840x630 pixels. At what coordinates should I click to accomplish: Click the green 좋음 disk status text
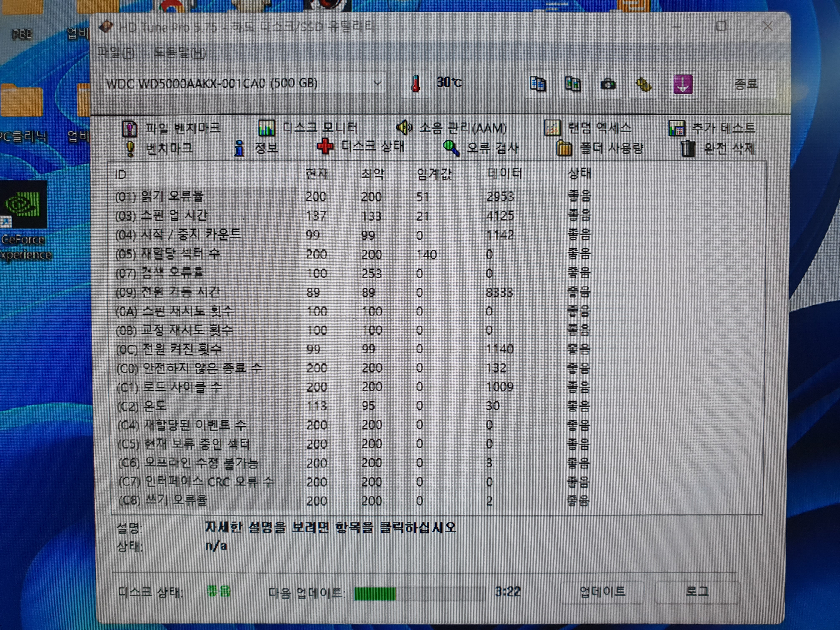point(218,591)
